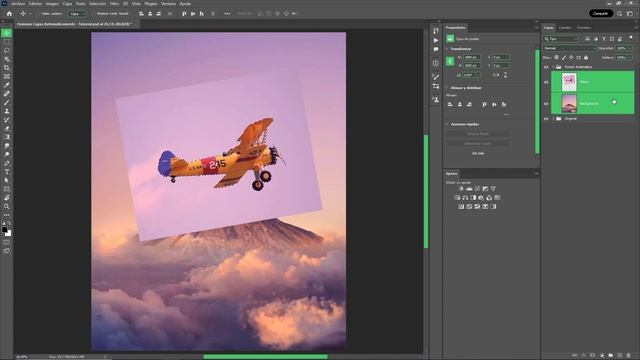640x360 pixels.
Task: Collapse the Transformar section
Action: [447, 49]
